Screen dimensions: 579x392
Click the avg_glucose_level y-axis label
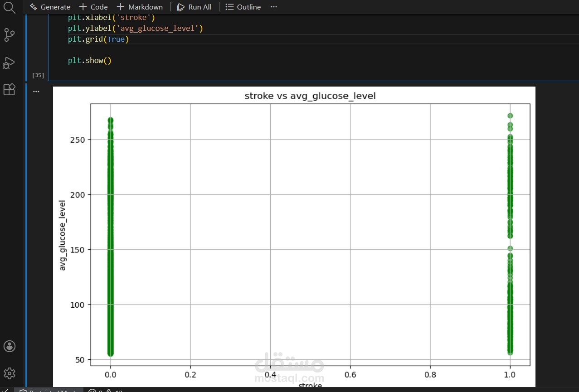63,235
